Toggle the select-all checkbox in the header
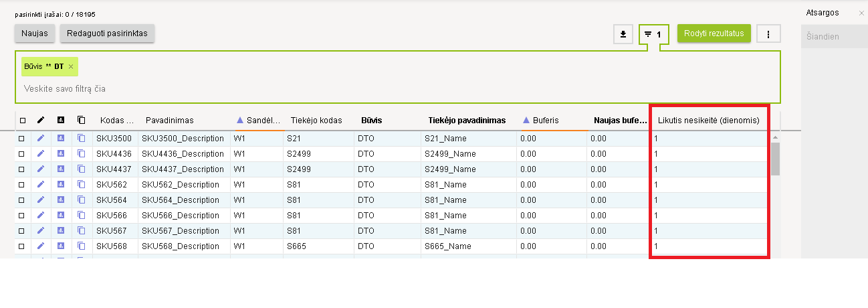868x308 pixels. coord(22,121)
